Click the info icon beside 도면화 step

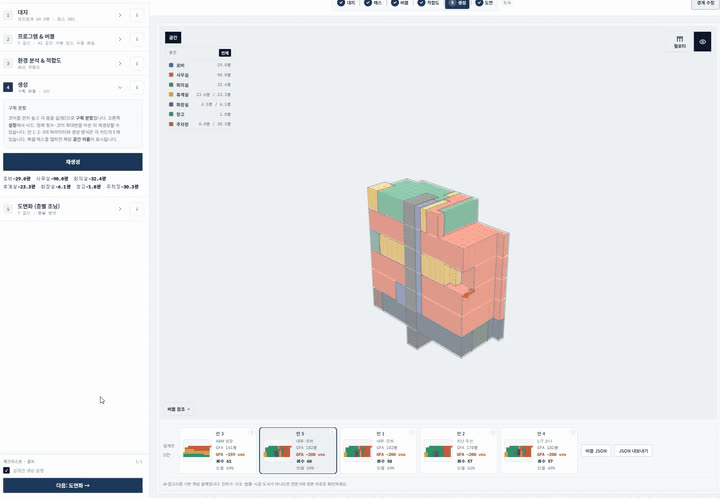(x=137, y=209)
